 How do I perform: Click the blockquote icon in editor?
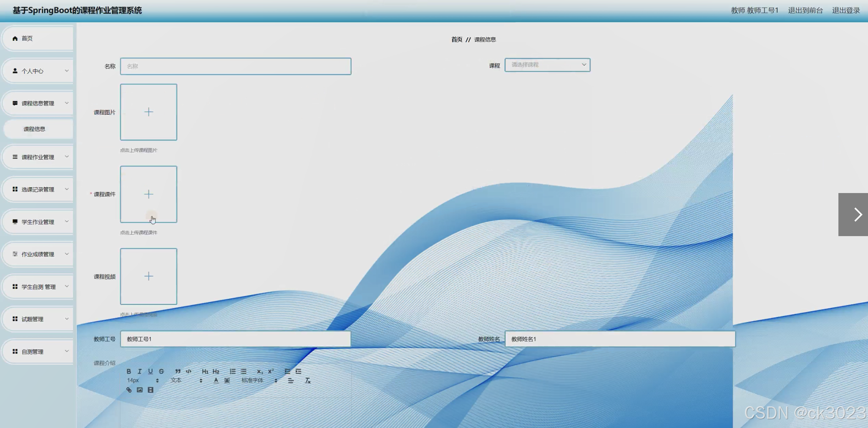[178, 371]
